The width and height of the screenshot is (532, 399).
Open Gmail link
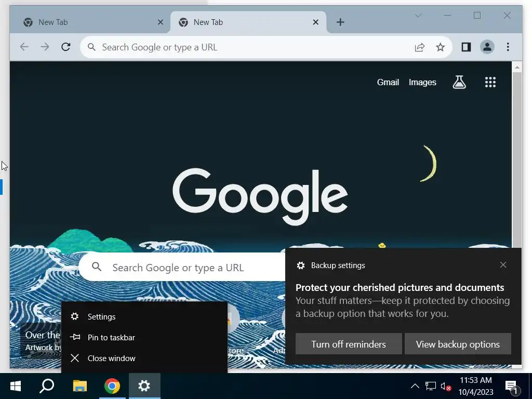[x=388, y=82]
